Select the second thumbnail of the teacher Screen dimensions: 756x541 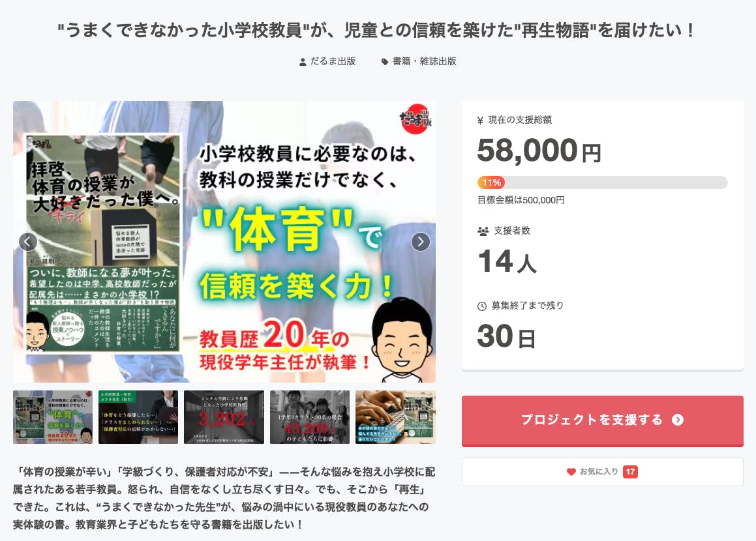click(x=138, y=417)
